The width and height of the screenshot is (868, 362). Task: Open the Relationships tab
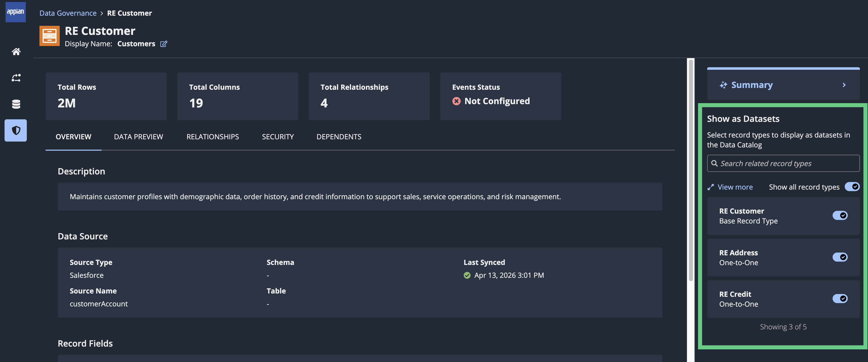pos(213,137)
